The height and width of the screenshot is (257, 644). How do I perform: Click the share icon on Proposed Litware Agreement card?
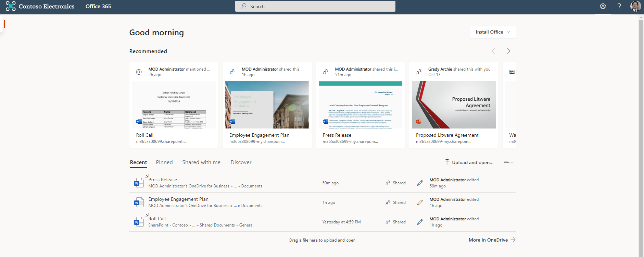(x=419, y=72)
